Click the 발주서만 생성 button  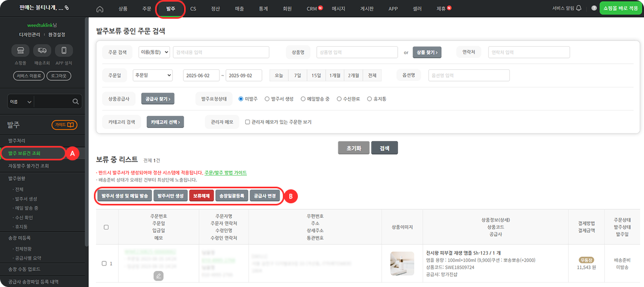coord(170,196)
